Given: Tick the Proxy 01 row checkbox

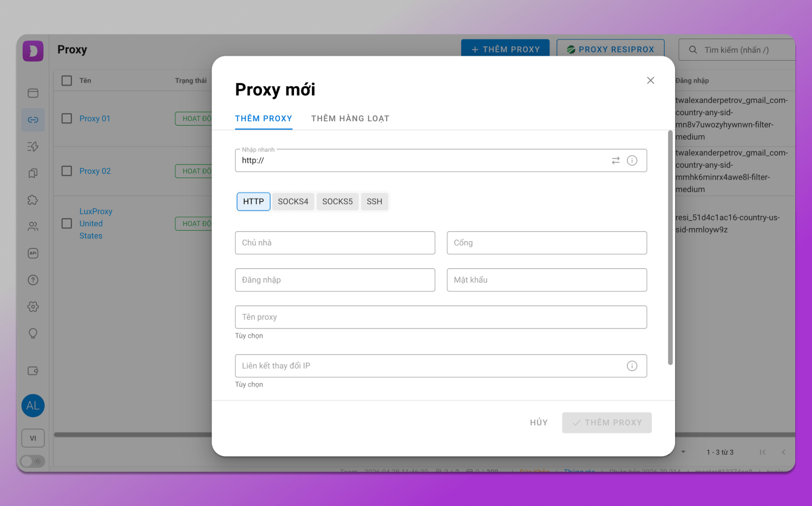Looking at the screenshot, I should (67, 119).
